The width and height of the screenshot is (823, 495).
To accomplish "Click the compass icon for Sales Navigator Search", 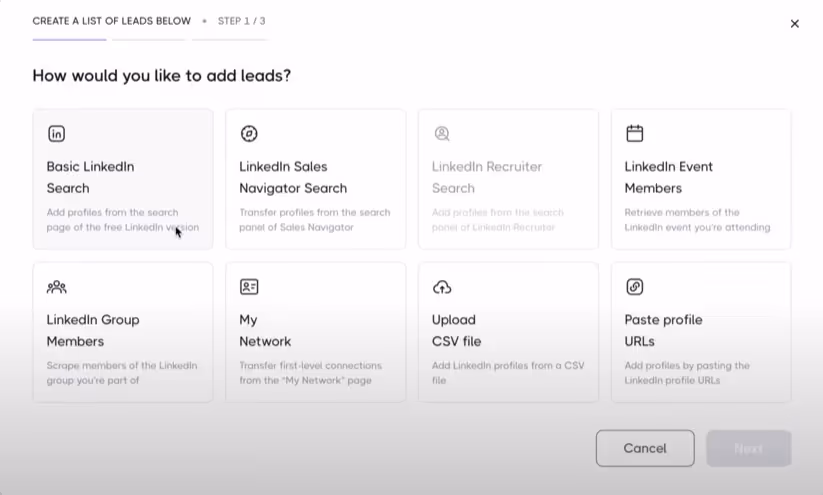I will pyautogui.click(x=249, y=134).
